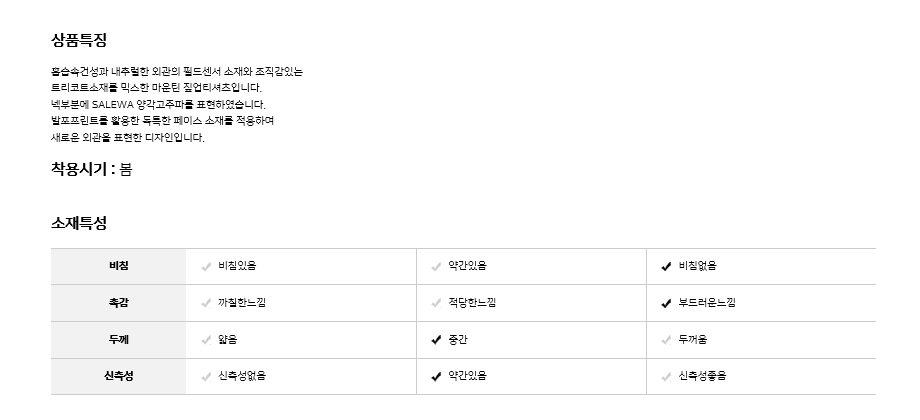Click the checkmark next to 비침없음
Image resolution: width=920 pixels, height=420 pixels.
pyautogui.click(x=666, y=266)
